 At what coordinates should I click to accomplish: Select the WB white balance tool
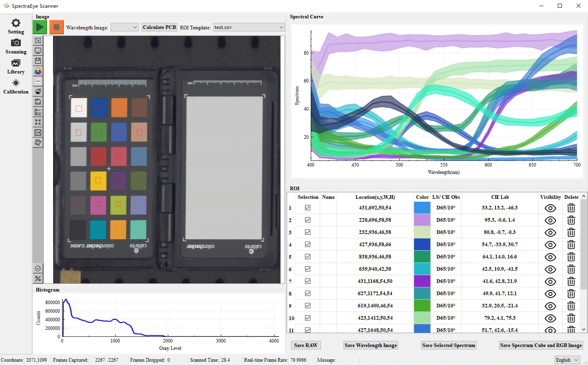pos(38,81)
